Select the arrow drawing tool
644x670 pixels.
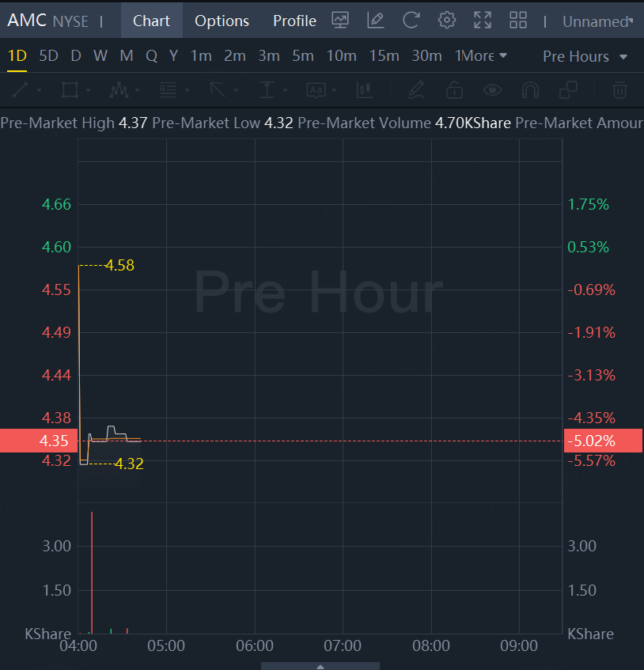218,90
